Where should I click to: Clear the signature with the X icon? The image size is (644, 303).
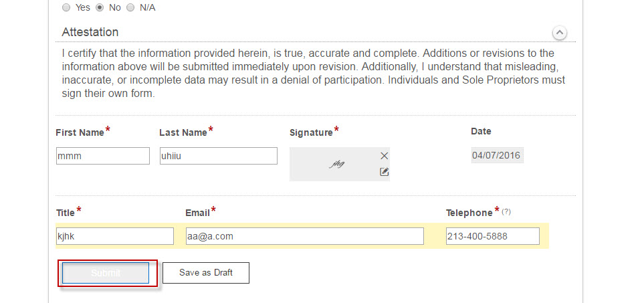click(384, 156)
